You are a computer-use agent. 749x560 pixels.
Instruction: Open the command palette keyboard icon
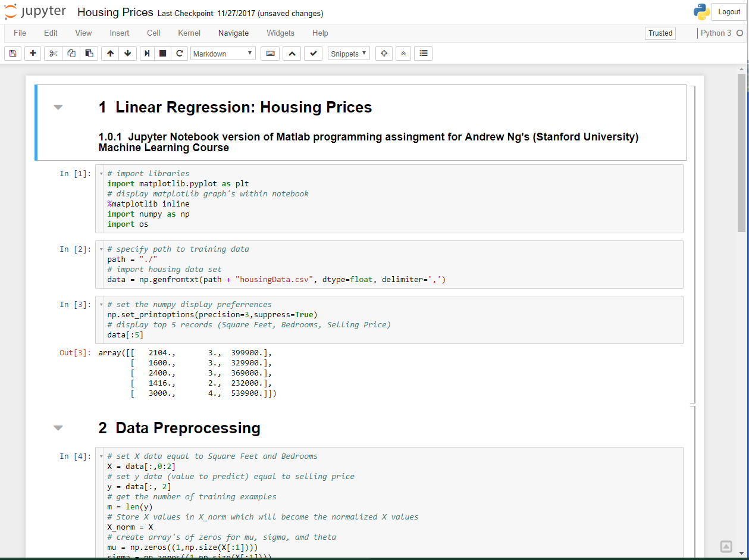point(270,54)
